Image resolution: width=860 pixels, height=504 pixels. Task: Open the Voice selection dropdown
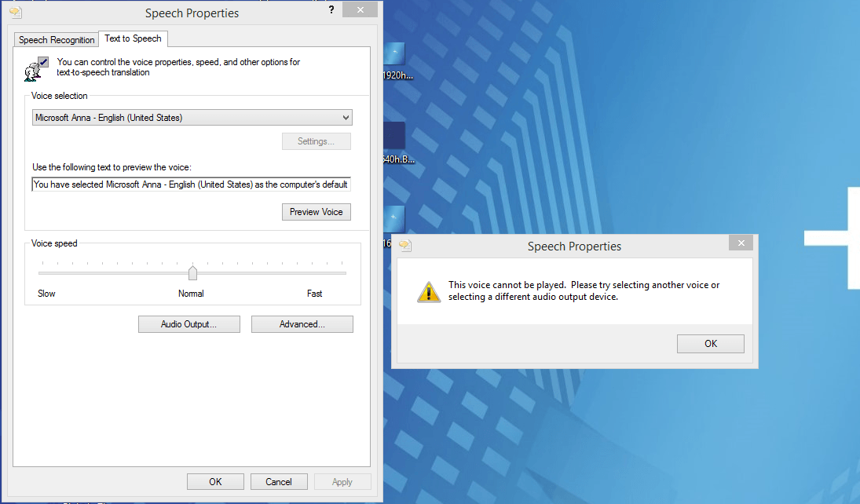(x=192, y=118)
